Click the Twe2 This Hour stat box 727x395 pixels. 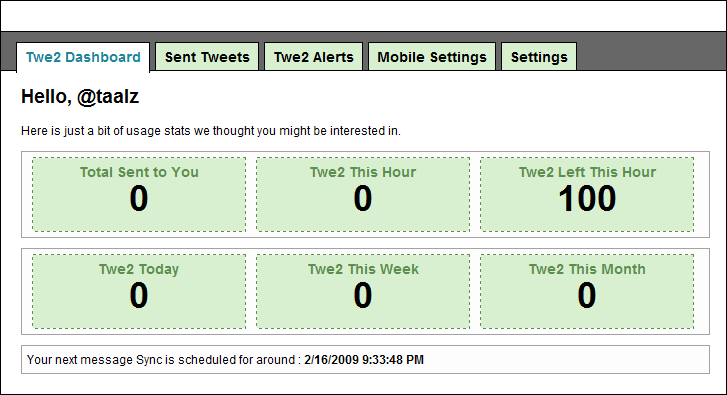point(363,194)
